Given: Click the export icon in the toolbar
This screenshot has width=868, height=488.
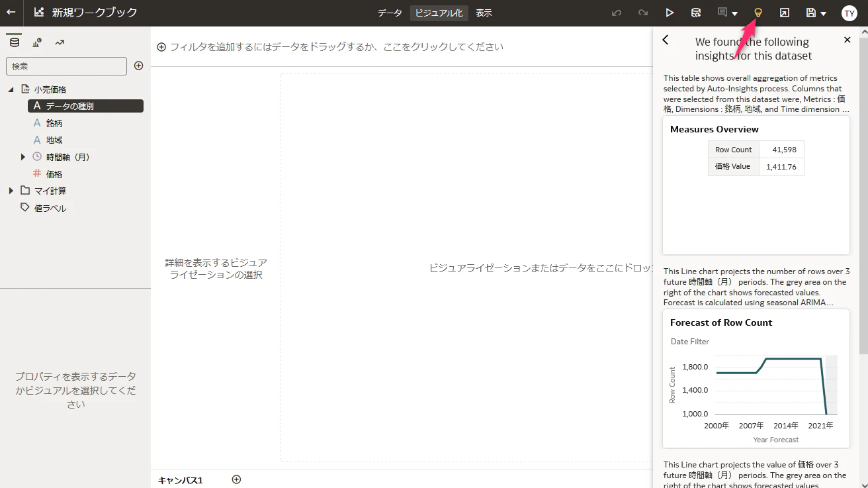Looking at the screenshot, I should (785, 13).
